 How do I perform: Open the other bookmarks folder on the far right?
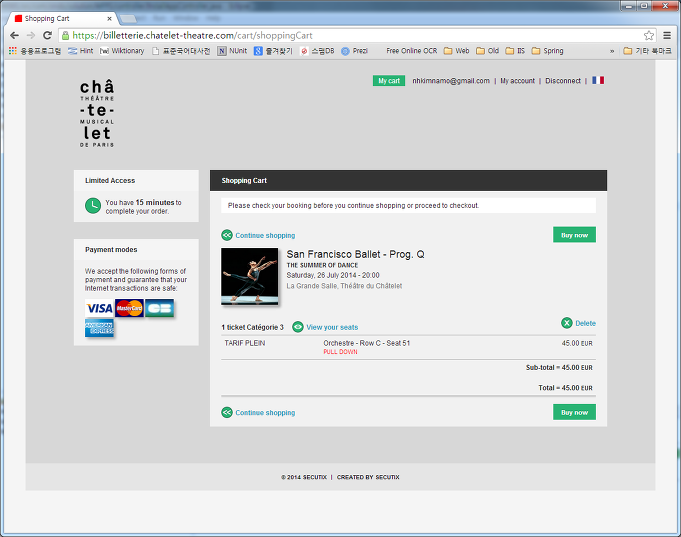point(647,51)
